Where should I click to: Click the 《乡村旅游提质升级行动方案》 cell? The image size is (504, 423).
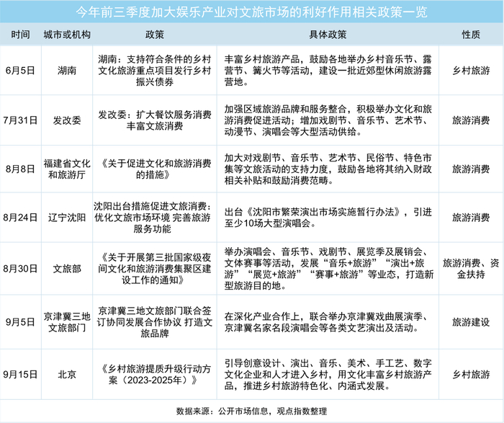click(155, 375)
